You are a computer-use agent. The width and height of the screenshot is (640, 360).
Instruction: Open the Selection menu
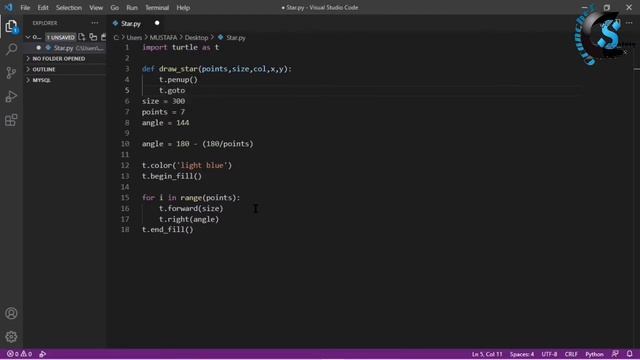[x=69, y=8]
